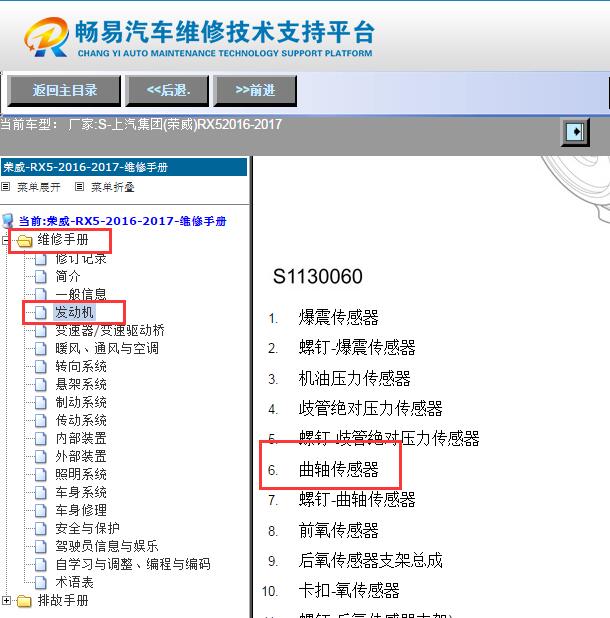This screenshot has height=618, width=610.
Task: Open 变速器/变速驱动桥 section
Action: [110, 330]
